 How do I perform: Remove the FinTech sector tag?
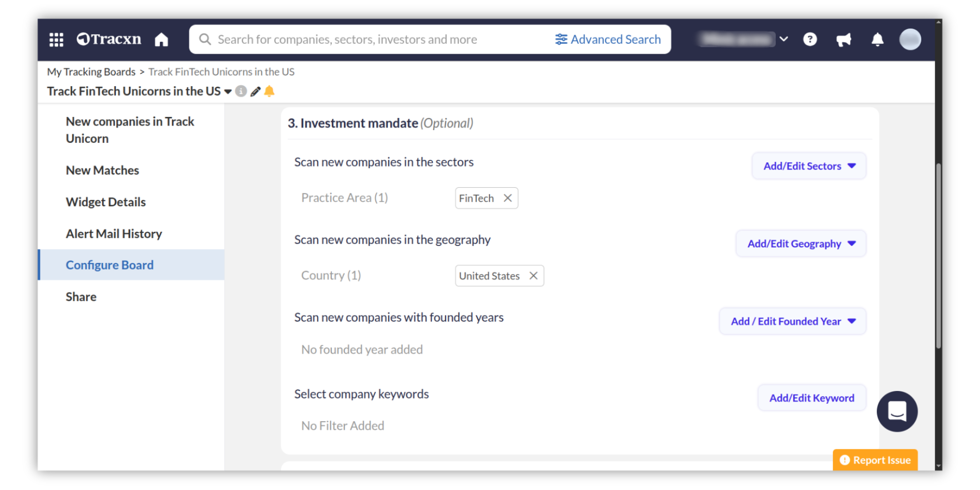coord(508,198)
